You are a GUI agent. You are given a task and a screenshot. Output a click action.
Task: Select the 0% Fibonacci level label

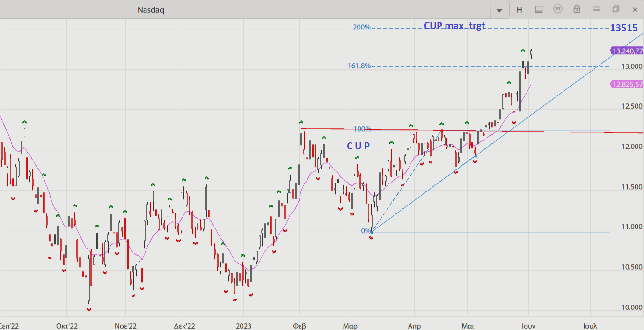(366, 231)
